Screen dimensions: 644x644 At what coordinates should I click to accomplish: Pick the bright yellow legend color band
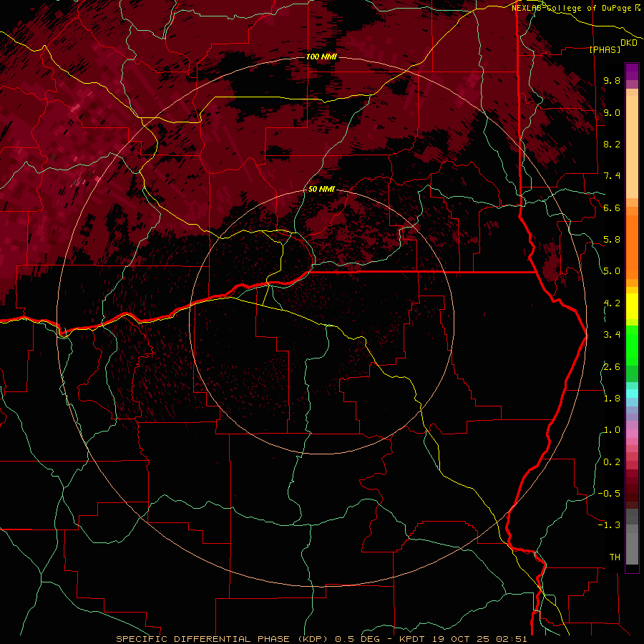point(632,306)
